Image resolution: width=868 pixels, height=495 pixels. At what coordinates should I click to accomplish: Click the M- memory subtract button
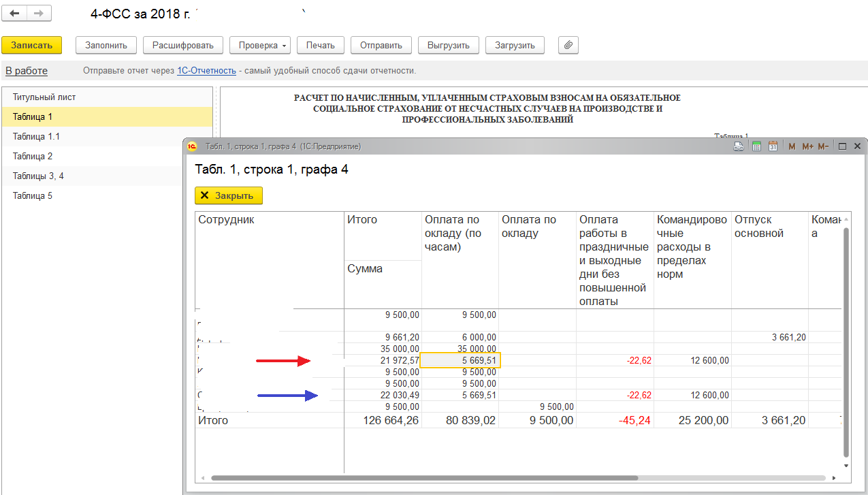coord(823,146)
